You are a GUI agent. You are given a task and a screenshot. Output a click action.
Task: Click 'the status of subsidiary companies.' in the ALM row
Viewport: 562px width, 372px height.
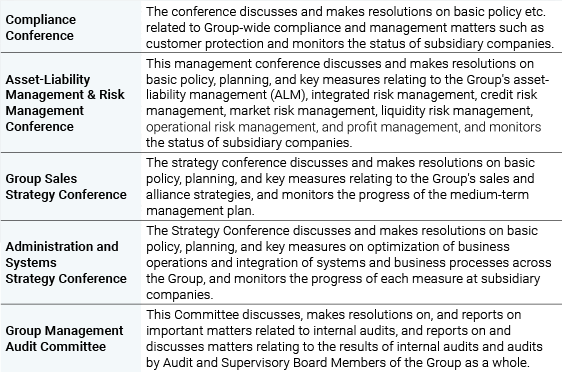249,143
